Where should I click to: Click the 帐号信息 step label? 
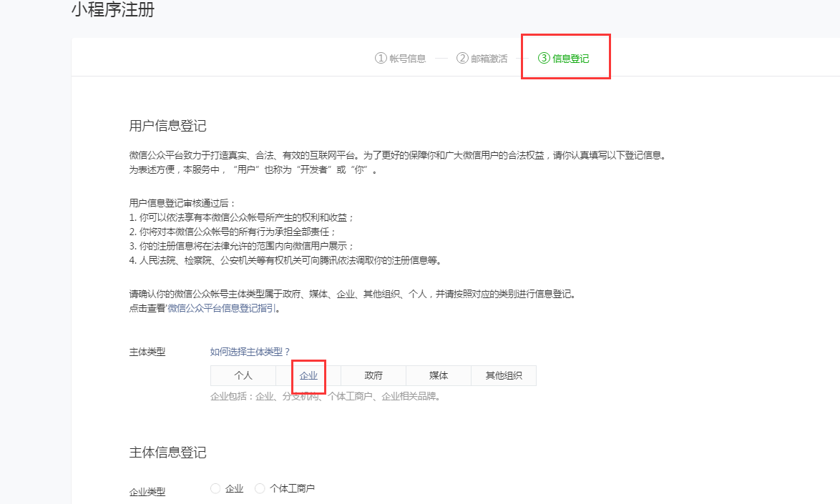(406, 59)
